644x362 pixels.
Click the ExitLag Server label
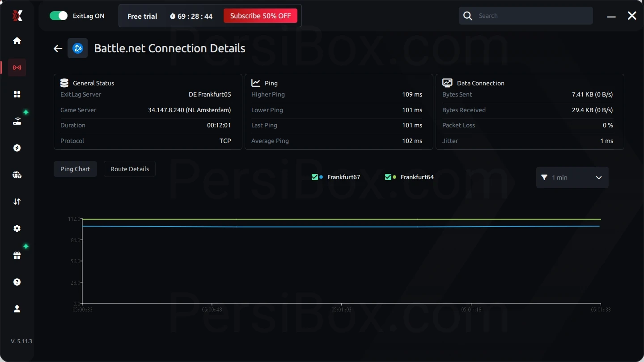81,94
